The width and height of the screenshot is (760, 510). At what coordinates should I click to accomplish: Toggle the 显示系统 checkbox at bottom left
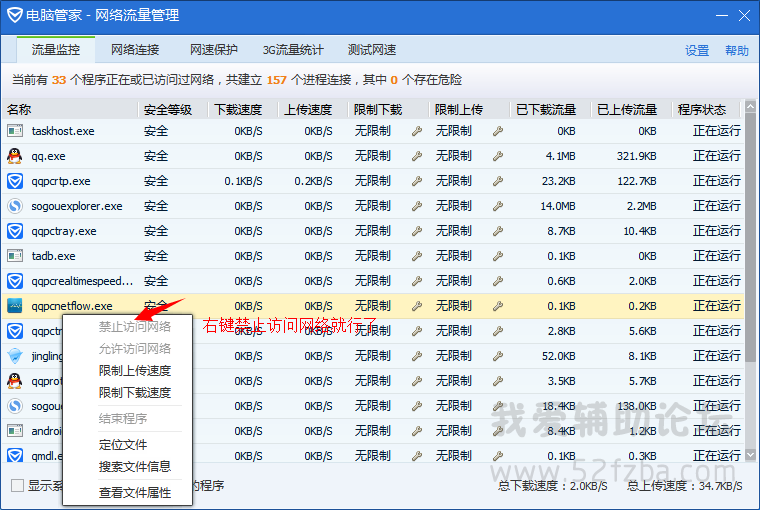pyautogui.click(x=17, y=485)
